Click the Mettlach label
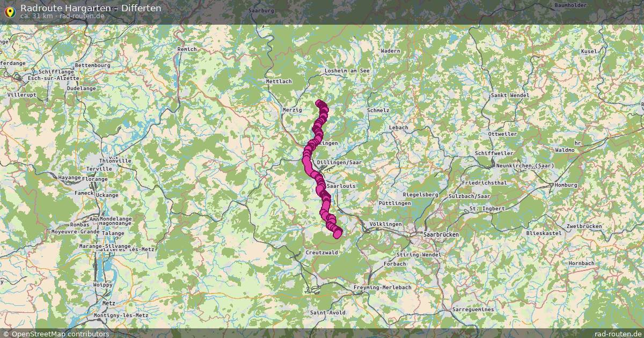Screen dimensions: 644x338 pyautogui.click(x=279, y=82)
